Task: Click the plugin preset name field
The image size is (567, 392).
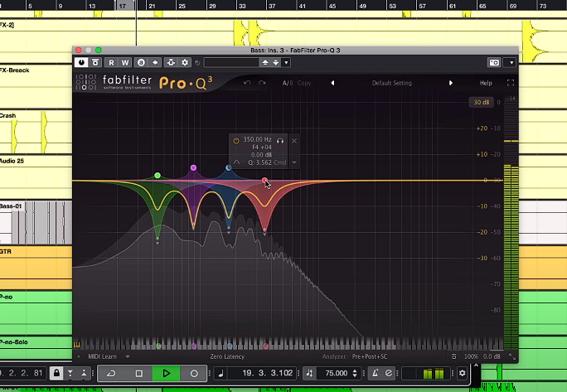Action: (x=231, y=62)
